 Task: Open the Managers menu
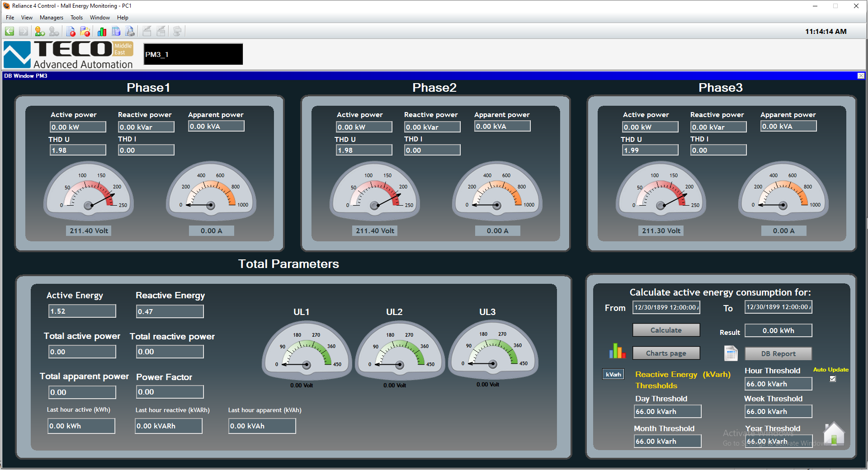point(52,18)
